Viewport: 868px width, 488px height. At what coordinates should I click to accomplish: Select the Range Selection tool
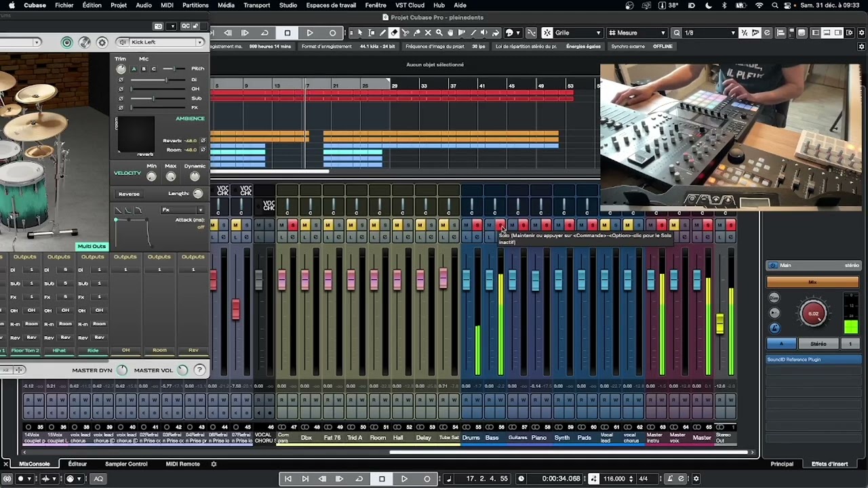coord(372,33)
